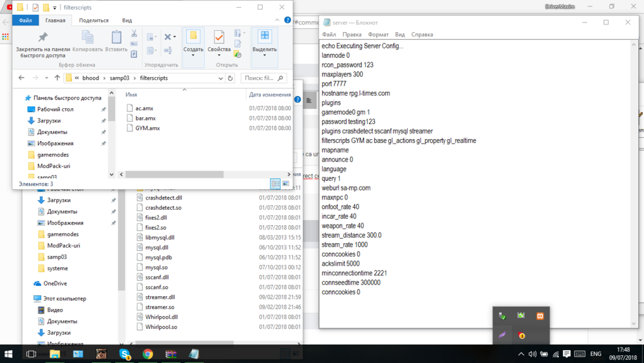
Task: Click the Edit icon in Открыть group
Action: (238, 44)
